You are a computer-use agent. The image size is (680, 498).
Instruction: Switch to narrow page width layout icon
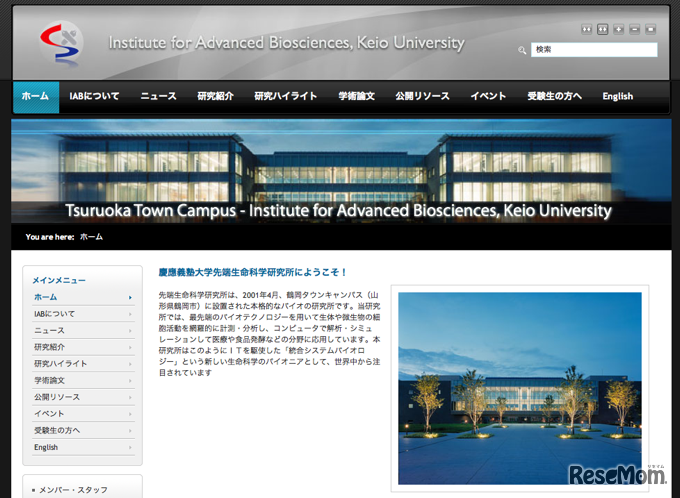(x=586, y=29)
